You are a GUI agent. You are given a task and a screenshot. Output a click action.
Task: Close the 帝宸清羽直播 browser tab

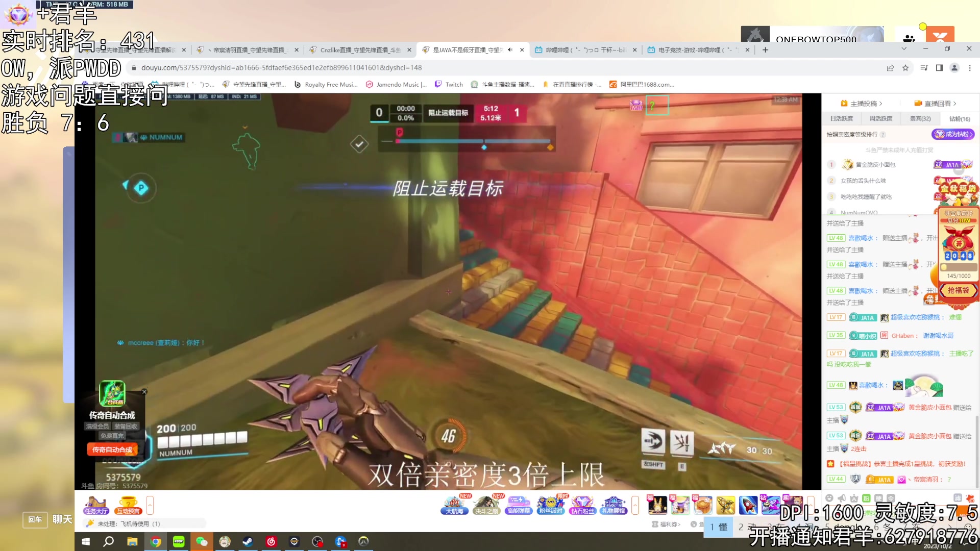[297, 50]
